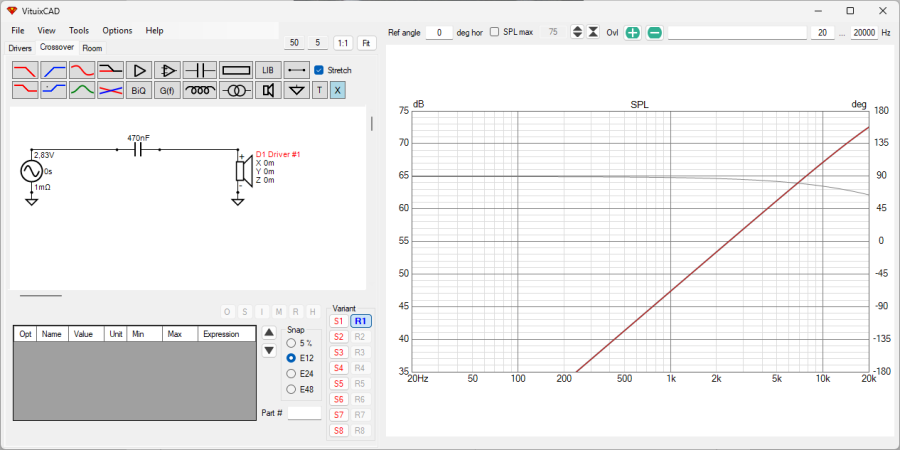
Task: Click the 5 zoom button
Action: pyautogui.click(x=318, y=42)
